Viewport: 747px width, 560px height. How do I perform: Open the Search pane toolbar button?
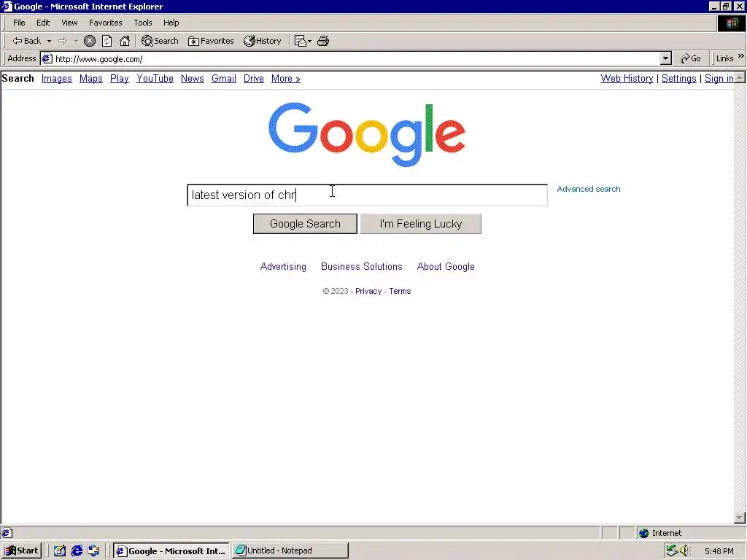pyautogui.click(x=160, y=41)
